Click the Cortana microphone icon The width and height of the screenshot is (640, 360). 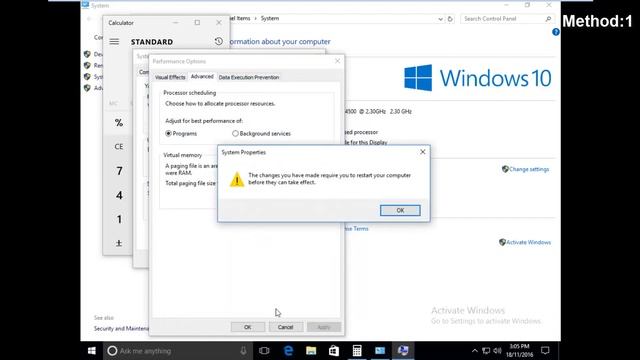click(243, 351)
